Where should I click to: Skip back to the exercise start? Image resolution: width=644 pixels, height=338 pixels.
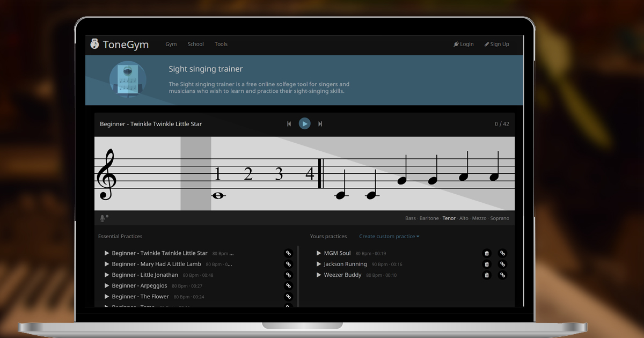pos(289,123)
